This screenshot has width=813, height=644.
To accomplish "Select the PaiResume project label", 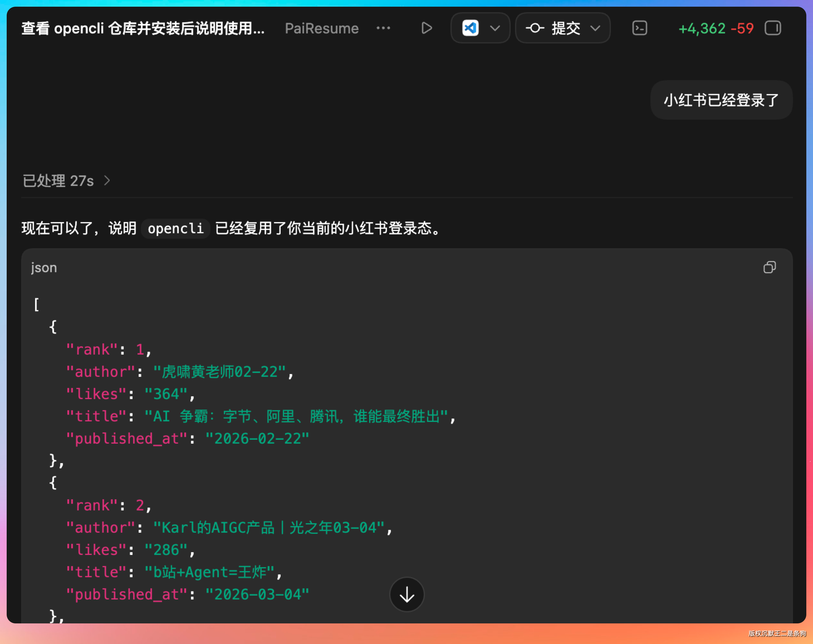I will tap(322, 28).
